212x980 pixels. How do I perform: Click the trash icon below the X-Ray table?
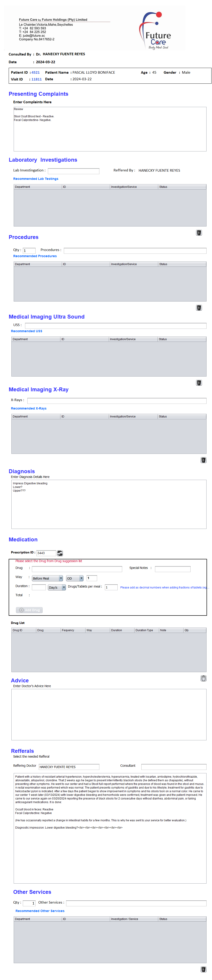click(203, 460)
